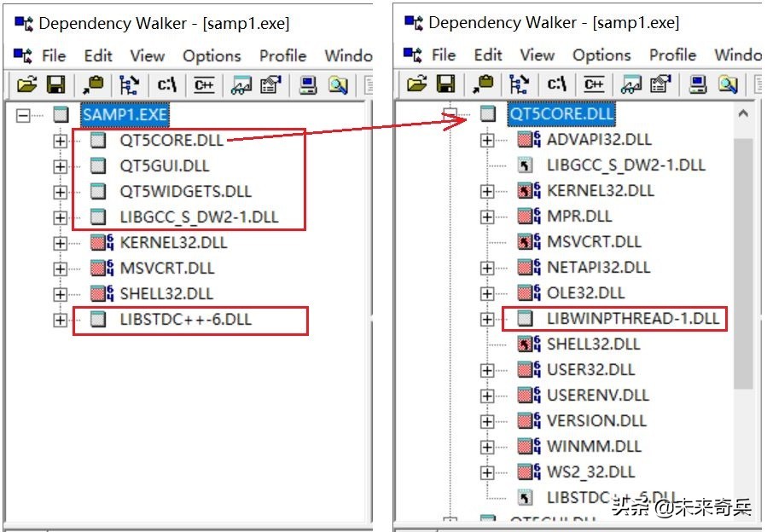Click properties icon in right window toolbar
The image size is (767, 532).
pyautogui.click(x=660, y=84)
